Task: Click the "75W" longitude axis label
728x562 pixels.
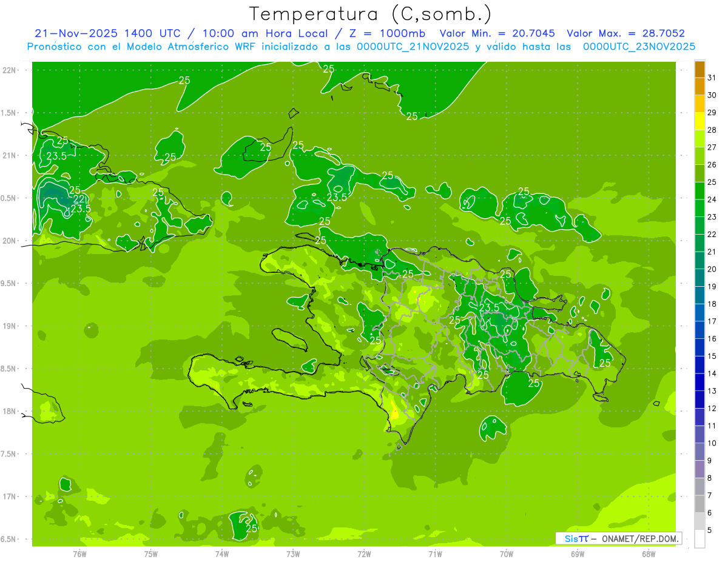Action: coord(151,554)
